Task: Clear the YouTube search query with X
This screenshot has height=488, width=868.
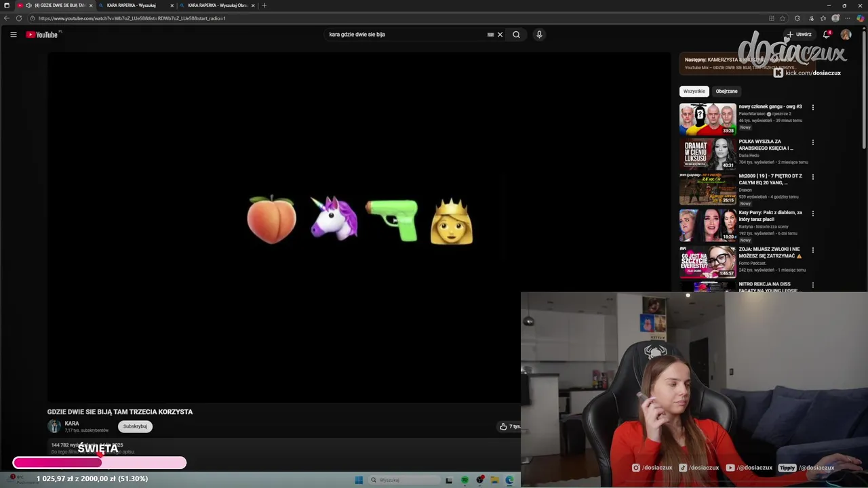Action: point(500,35)
